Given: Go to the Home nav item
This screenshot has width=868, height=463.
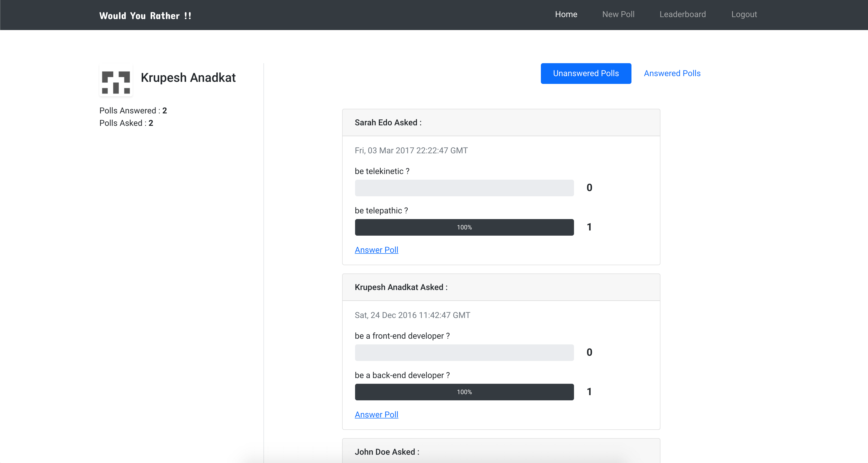Looking at the screenshot, I should (566, 14).
